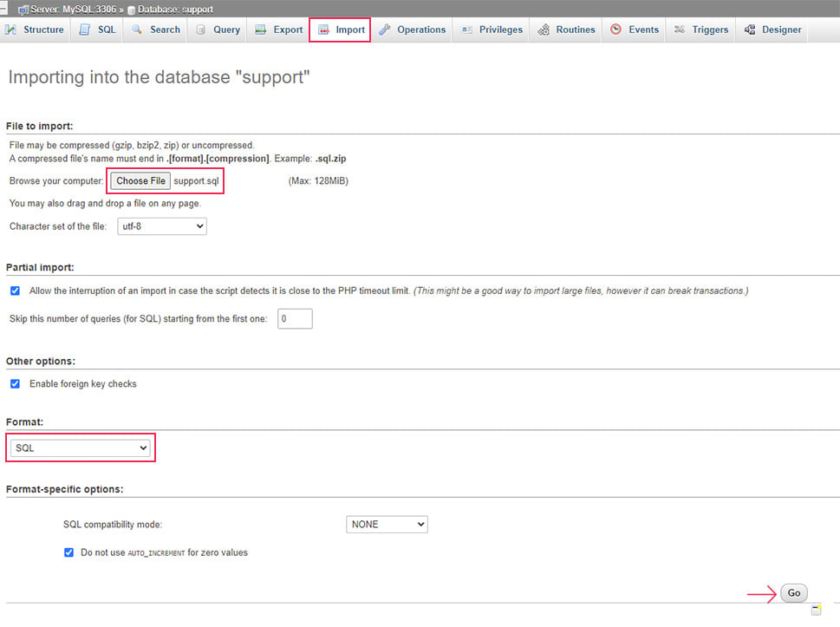The width and height of the screenshot is (840, 627).
Task: Click the Events clock icon
Action: click(616, 29)
